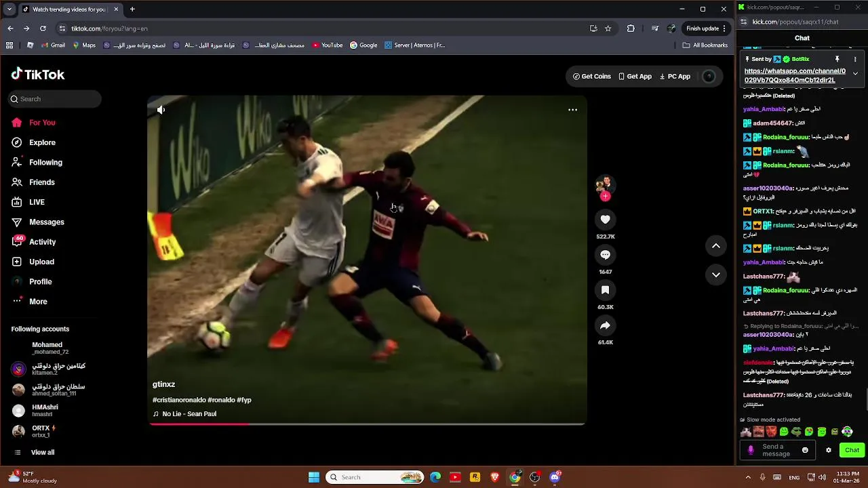Open pinned message three-dot menu in chat
Image resolution: width=868 pixels, height=488 pixels.
[x=855, y=59]
